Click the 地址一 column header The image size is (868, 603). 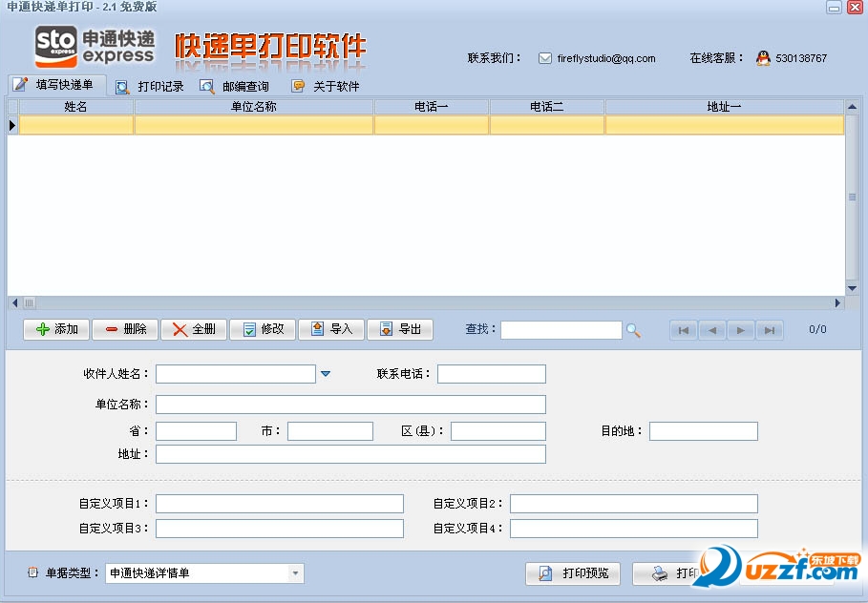(x=724, y=107)
